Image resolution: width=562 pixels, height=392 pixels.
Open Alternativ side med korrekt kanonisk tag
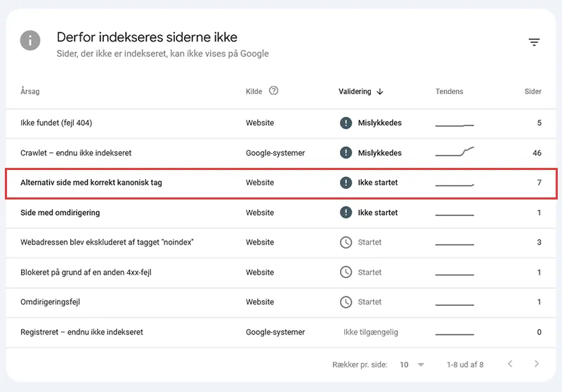tap(281, 183)
